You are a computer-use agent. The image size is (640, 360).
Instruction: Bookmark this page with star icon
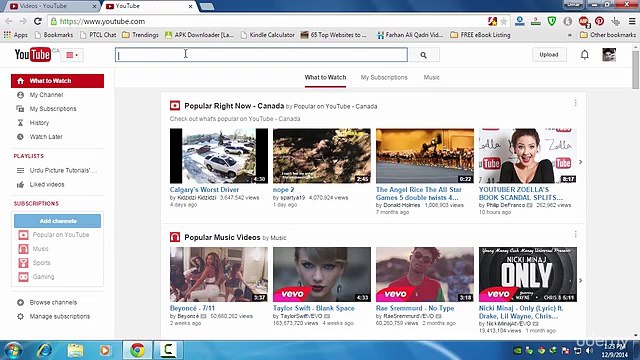(504, 21)
